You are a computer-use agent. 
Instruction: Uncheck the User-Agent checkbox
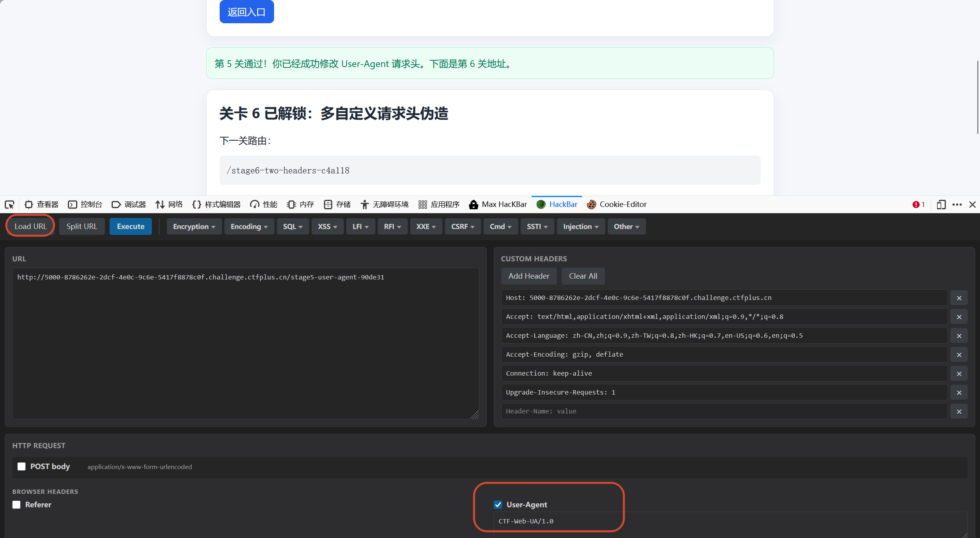(x=498, y=504)
